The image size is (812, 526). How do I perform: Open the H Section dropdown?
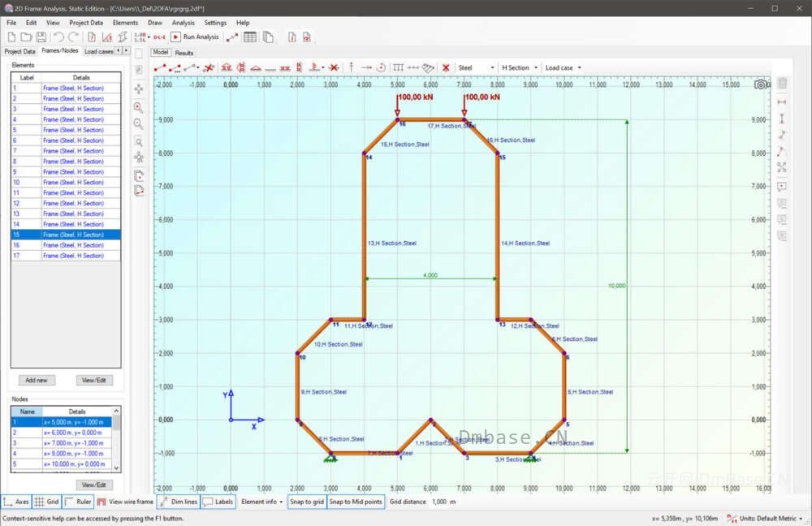tap(520, 67)
